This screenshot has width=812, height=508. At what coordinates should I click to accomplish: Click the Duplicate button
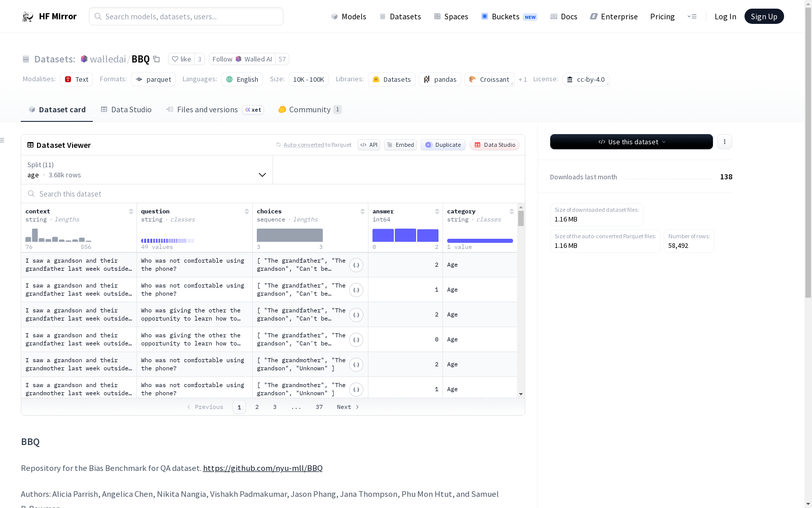443,145
